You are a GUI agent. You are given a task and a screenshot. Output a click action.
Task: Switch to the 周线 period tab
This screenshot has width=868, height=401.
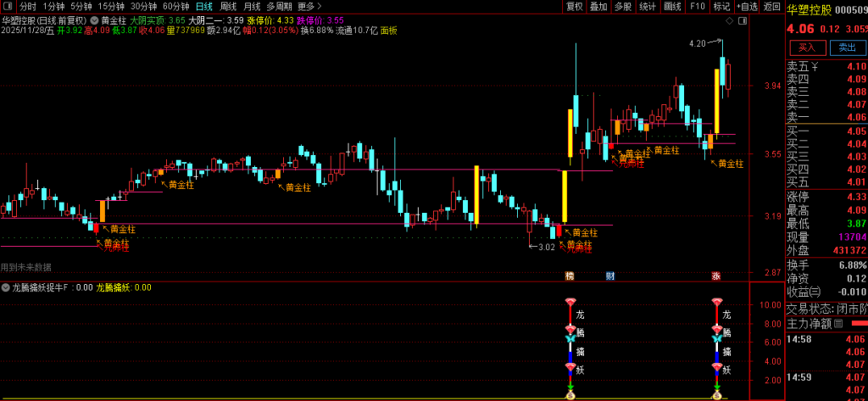(228, 7)
